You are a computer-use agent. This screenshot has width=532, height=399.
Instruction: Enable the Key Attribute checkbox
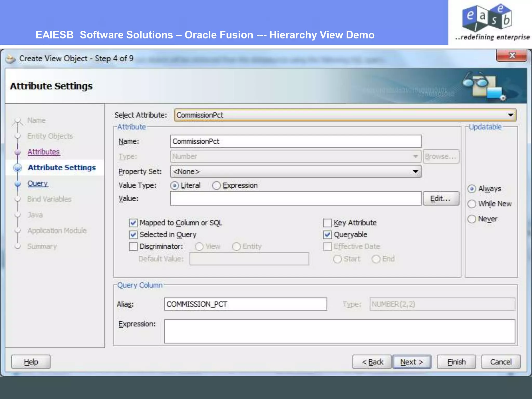tap(327, 223)
